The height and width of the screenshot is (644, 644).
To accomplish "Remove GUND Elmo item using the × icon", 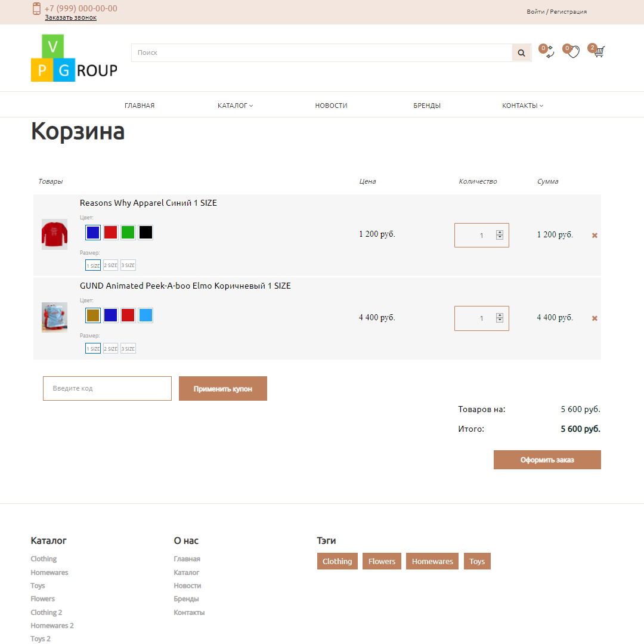I will [595, 318].
